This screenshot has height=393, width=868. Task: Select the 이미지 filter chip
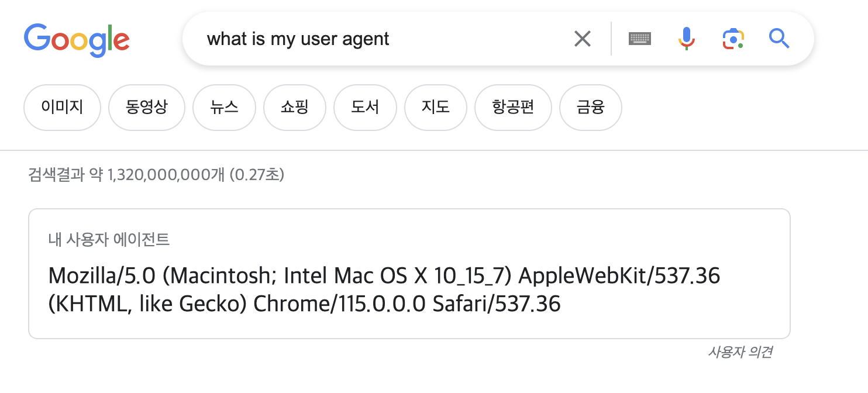pos(62,108)
